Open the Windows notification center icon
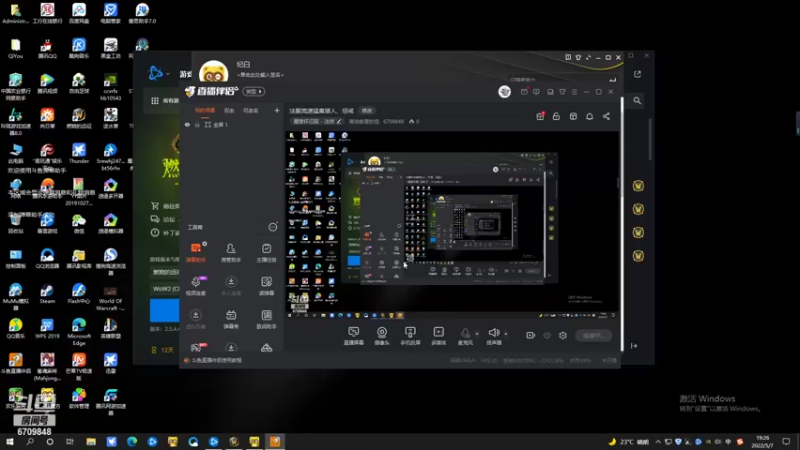The height and width of the screenshot is (450, 800). point(786,441)
